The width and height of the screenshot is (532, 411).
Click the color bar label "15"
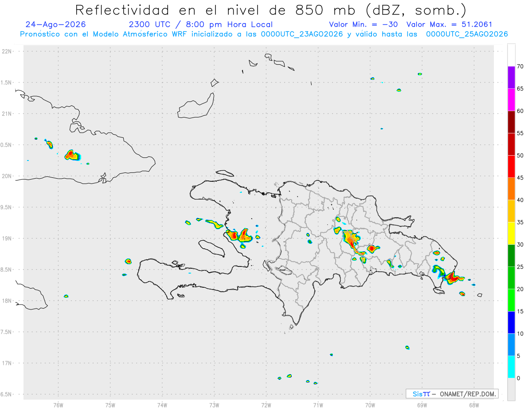(x=520, y=311)
